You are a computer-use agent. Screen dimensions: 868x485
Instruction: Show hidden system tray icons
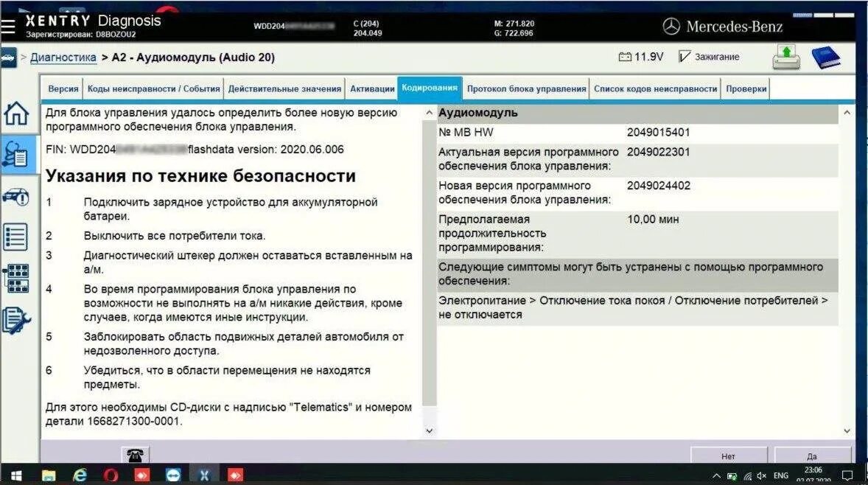716,475
